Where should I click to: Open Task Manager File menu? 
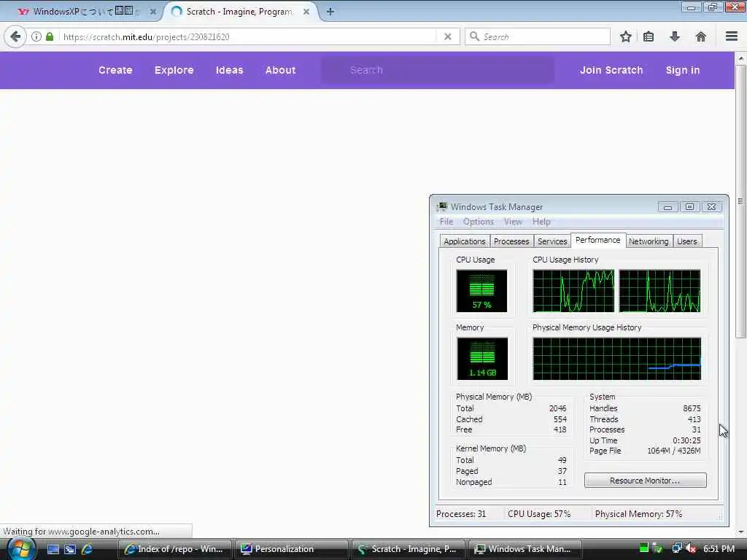446,222
